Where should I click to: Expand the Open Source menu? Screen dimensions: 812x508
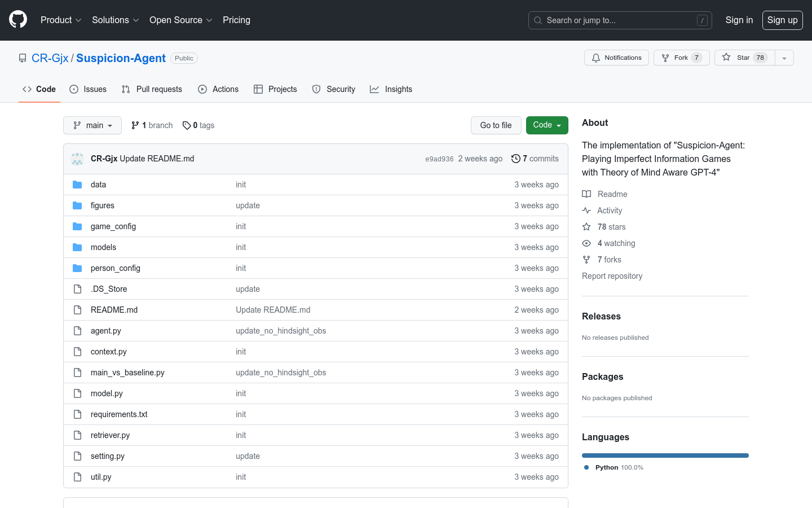(x=180, y=20)
